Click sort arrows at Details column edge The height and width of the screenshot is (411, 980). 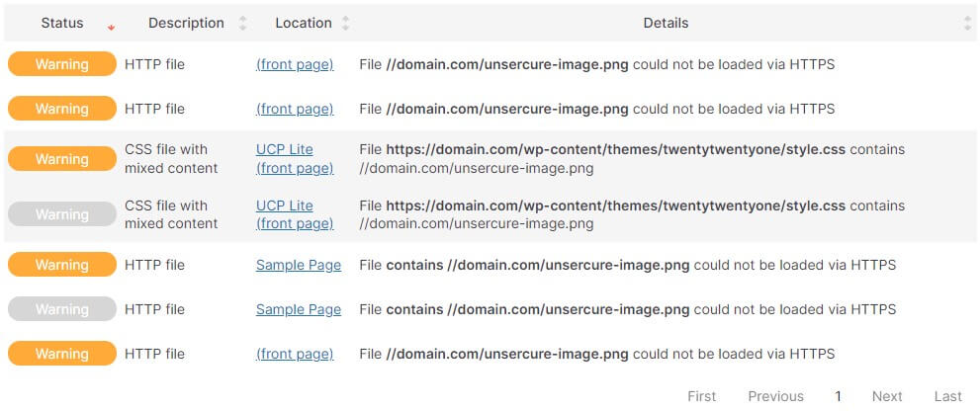click(x=967, y=23)
